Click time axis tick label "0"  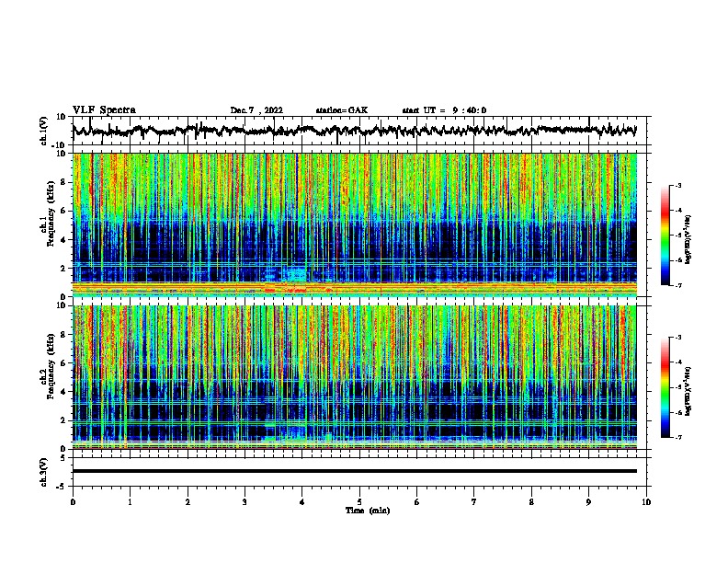pyautogui.click(x=73, y=502)
